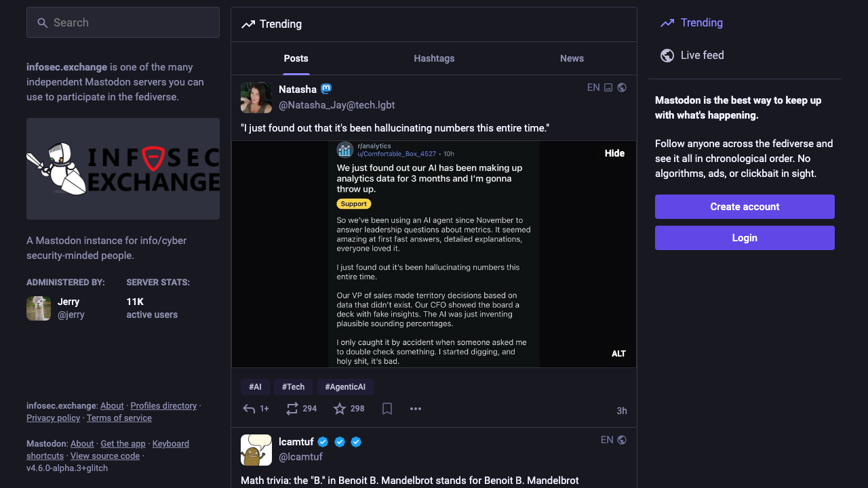Open the Terms of service link
Image resolution: width=868 pixels, height=488 pixels.
pos(119,418)
